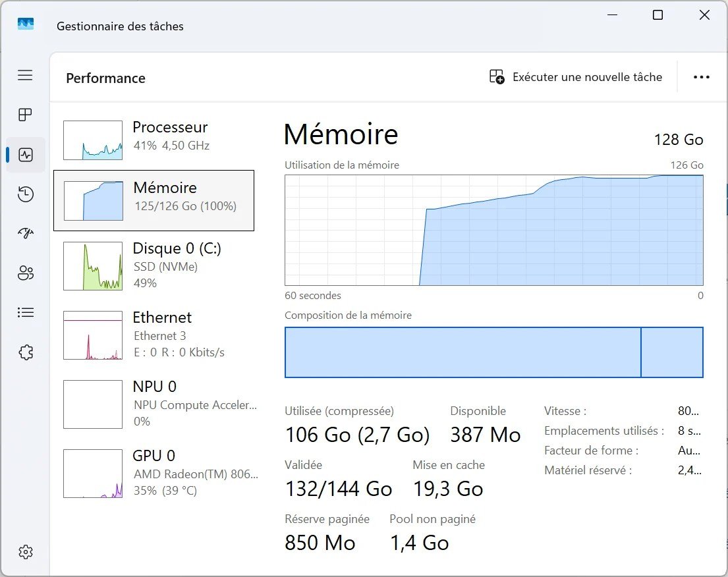Click the large Mémoire heading
The image size is (728, 577).
341,134
